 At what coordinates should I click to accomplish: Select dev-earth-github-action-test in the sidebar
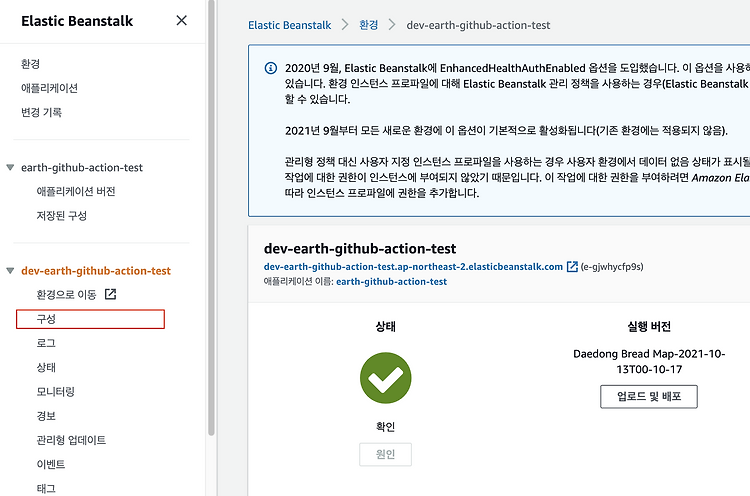click(96, 271)
